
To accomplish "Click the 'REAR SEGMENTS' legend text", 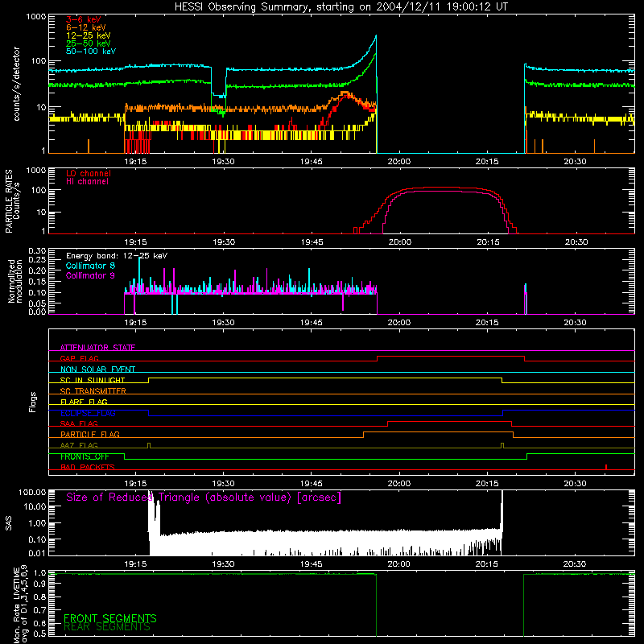I will 107,627.
